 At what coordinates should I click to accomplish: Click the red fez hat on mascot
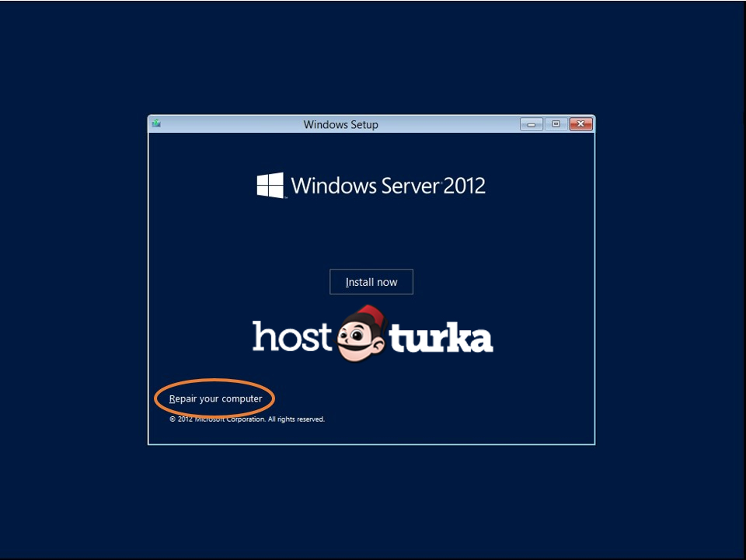click(371, 313)
